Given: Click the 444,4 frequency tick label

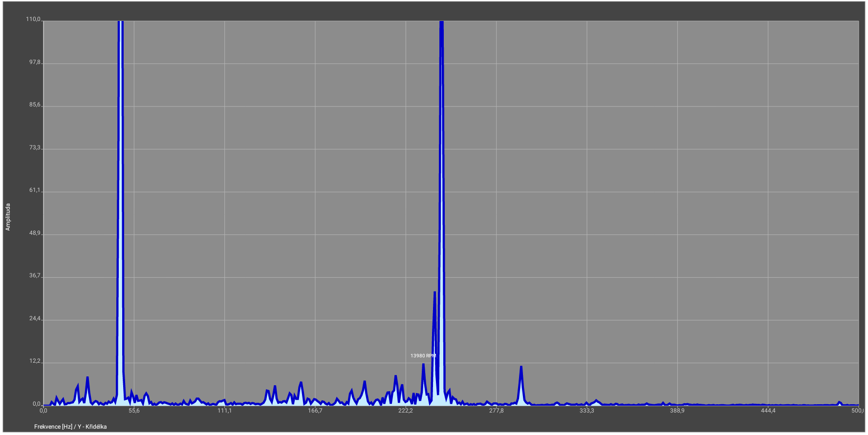Looking at the screenshot, I should pyautogui.click(x=768, y=411).
